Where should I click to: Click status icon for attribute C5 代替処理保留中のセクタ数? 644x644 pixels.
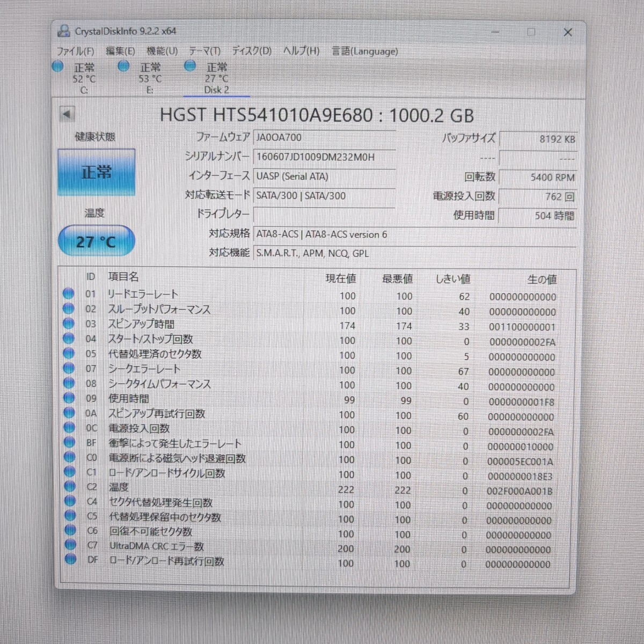coord(70,515)
